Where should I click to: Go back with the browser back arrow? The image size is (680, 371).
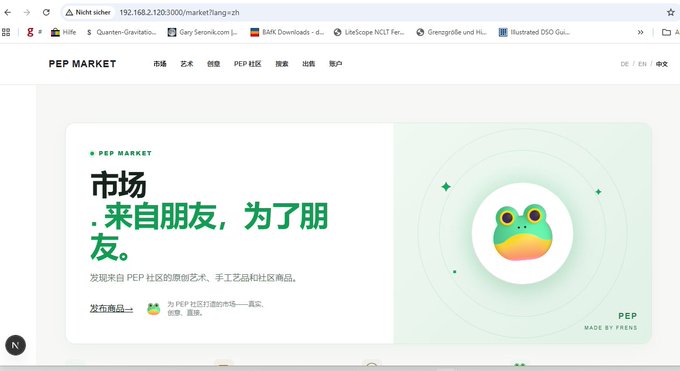pos(7,13)
